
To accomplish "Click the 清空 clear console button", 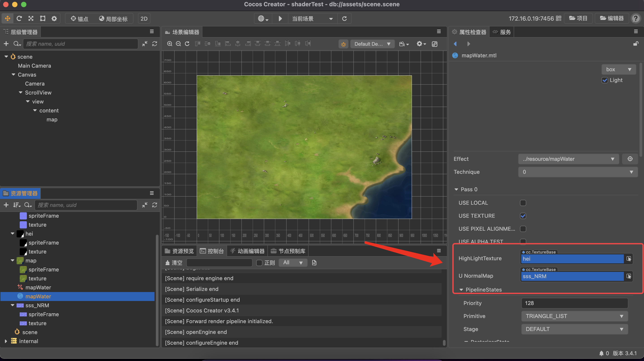I will click(x=174, y=263).
